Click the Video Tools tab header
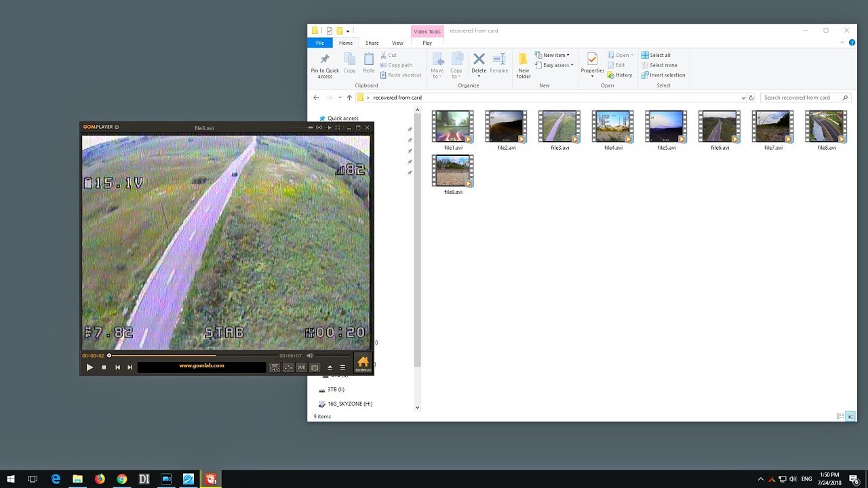This screenshot has height=488, width=868. point(427,31)
